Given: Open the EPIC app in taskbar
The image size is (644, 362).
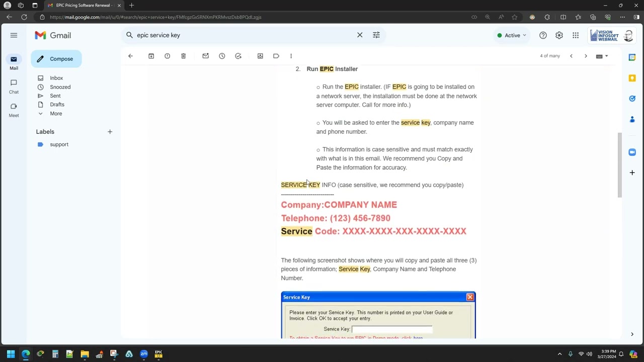Looking at the screenshot, I should pos(158,354).
